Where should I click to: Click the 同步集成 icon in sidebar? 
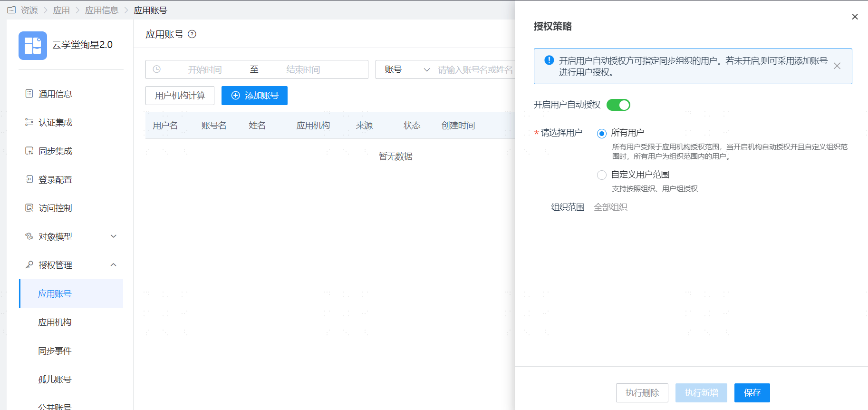[29, 151]
